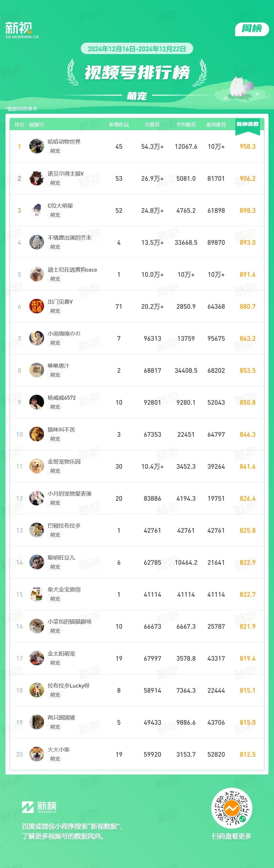Image resolution: width=274 pixels, height=868 pixels.
Task: Click the 萌宠 tag under 小雨绵绵のの
Action: click(x=55, y=343)
